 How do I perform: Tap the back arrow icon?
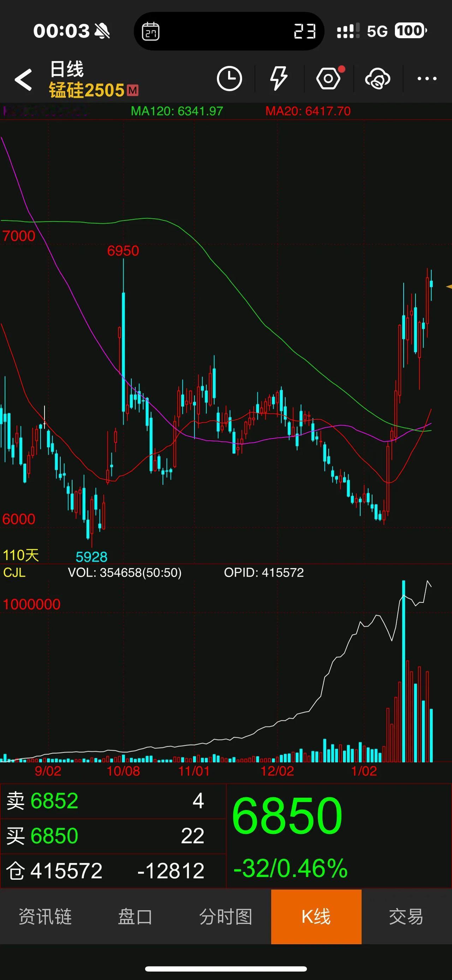pyautogui.click(x=23, y=79)
